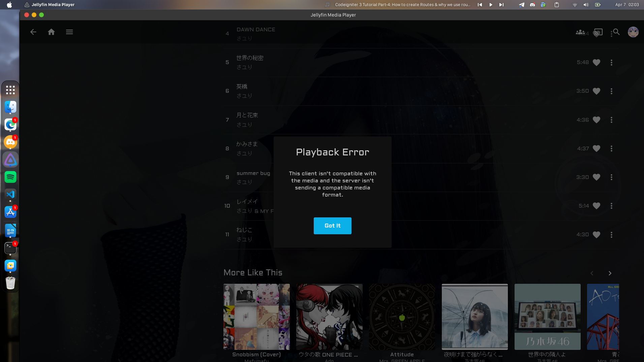Screen dimensions: 644x362
Task: Open the Snobbism (Cover) album thumbnail
Action: pyautogui.click(x=256, y=316)
